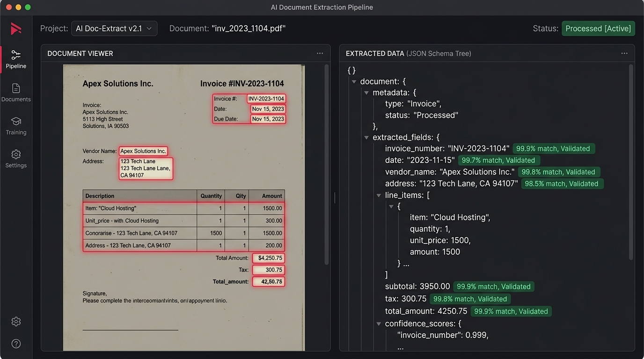Open Settings in the sidebar
This screenshot has width=644, height=359.
click(x=16, y=159)
